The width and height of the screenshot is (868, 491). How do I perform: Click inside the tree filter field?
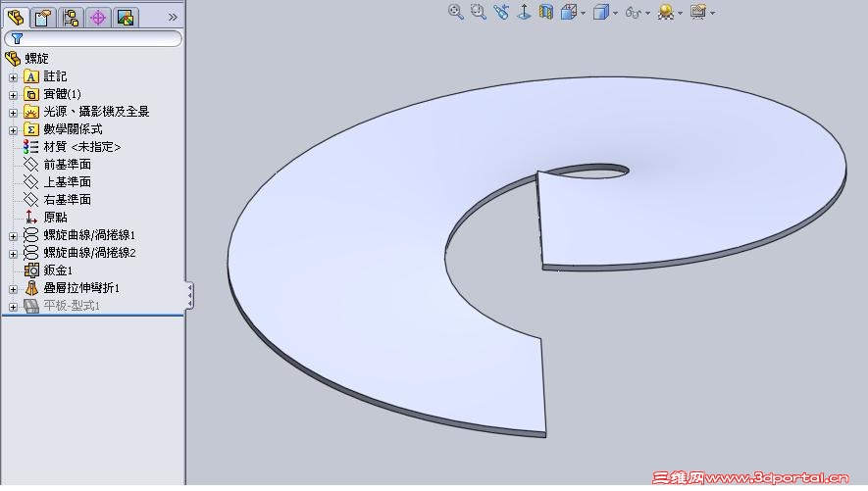tap(93, 38)
